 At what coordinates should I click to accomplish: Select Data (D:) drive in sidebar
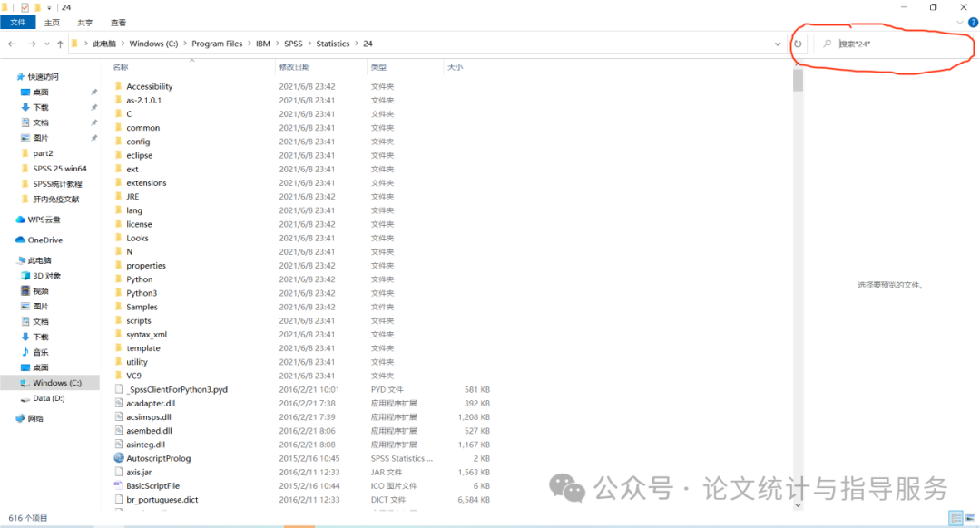click(48, 398)
